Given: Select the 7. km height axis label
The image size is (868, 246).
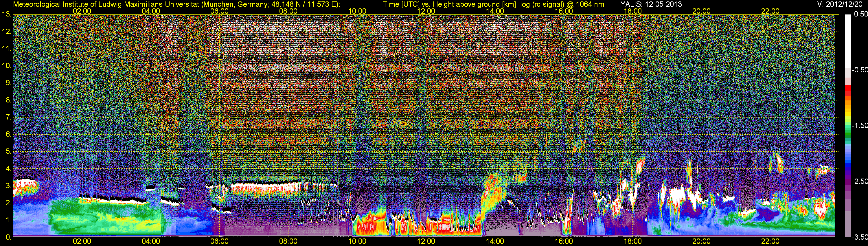Looking at the screenshot, I should pos(9,117).
